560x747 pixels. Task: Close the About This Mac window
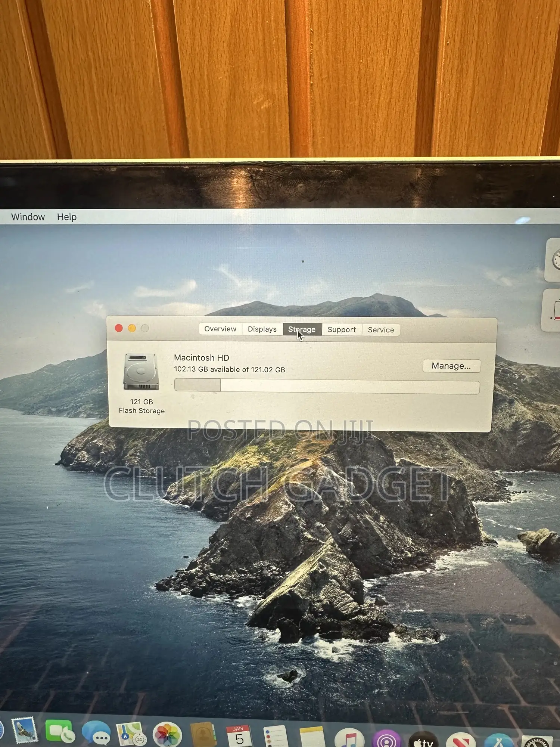pos(119,328)
